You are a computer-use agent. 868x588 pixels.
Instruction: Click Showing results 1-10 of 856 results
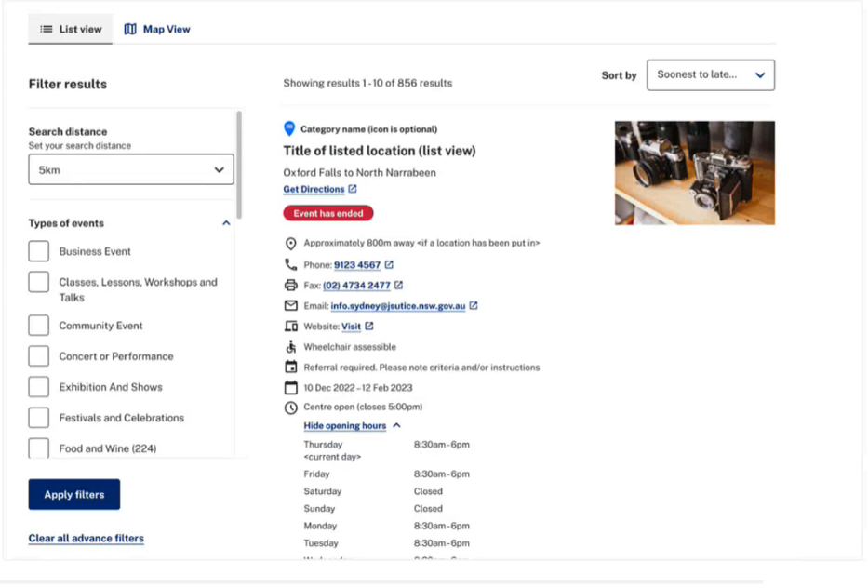[x=367, y=83]
